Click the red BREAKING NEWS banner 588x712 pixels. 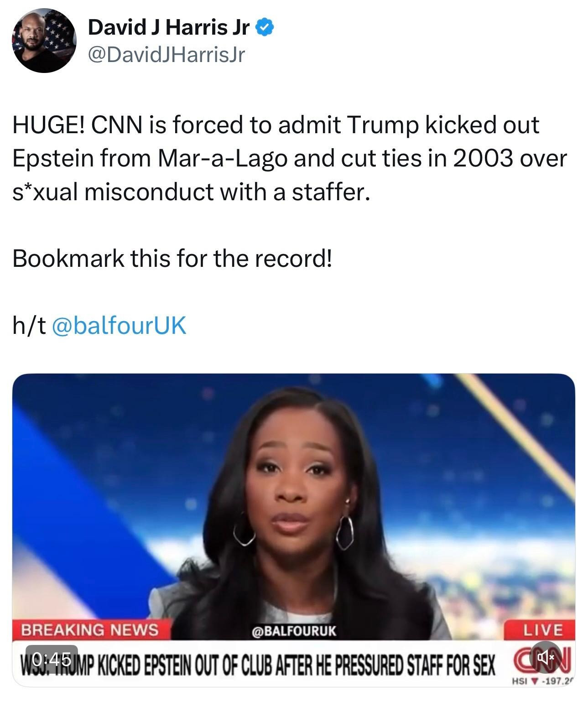91,629
